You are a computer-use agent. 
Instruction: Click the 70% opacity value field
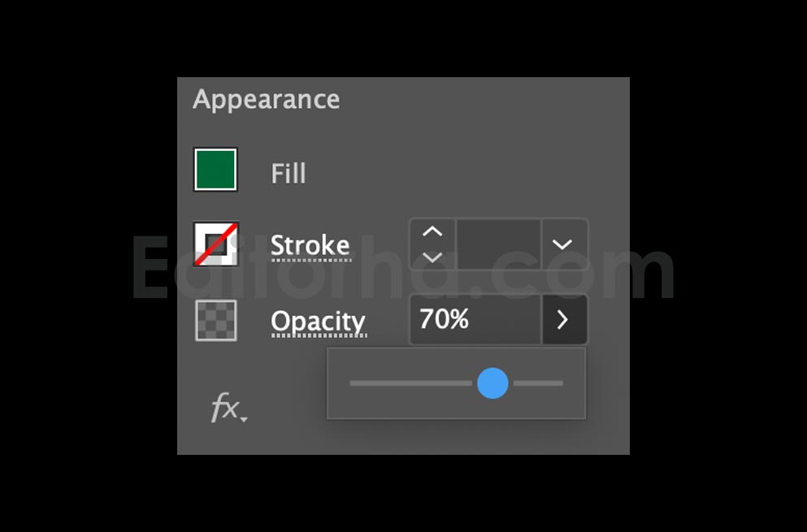[475, 320]
